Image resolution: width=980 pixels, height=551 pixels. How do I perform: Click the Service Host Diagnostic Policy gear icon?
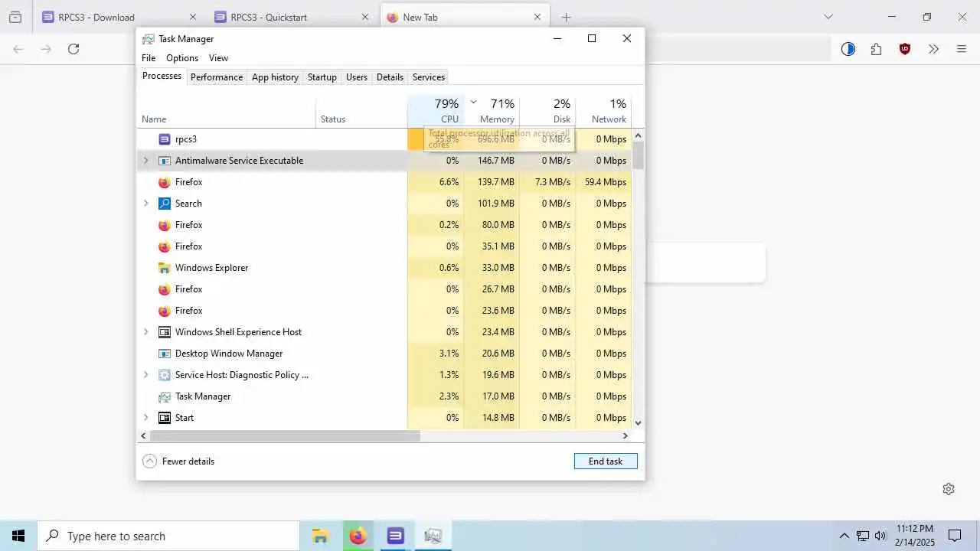pyautogui.click(x=164, y=375)
